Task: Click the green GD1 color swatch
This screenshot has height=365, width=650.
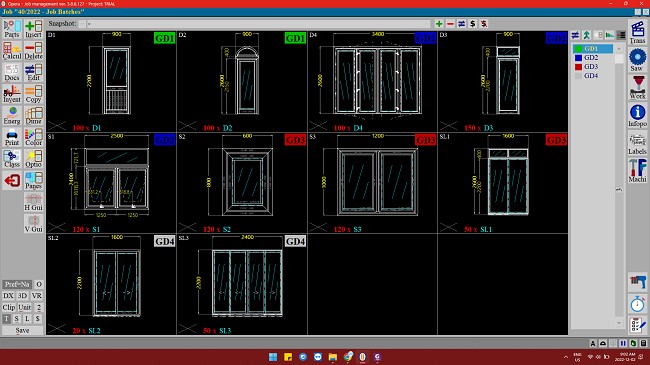Action: pos(578,49)
